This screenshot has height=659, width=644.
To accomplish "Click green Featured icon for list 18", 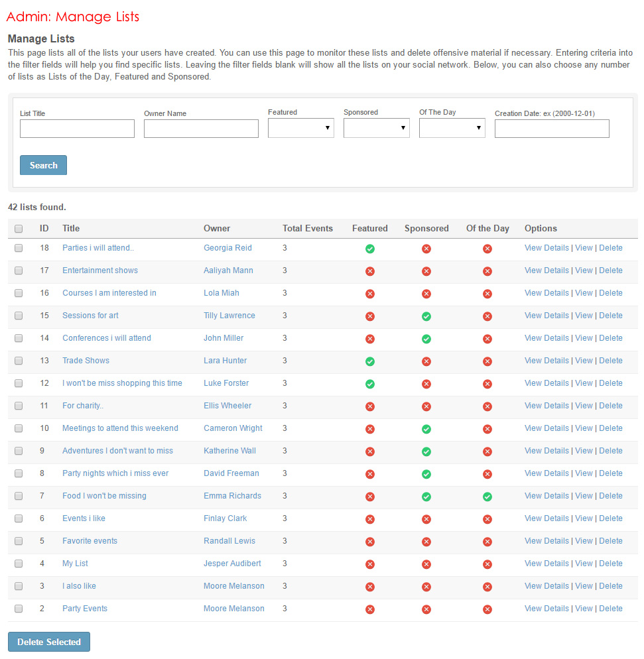I will (x=370, y=249).
